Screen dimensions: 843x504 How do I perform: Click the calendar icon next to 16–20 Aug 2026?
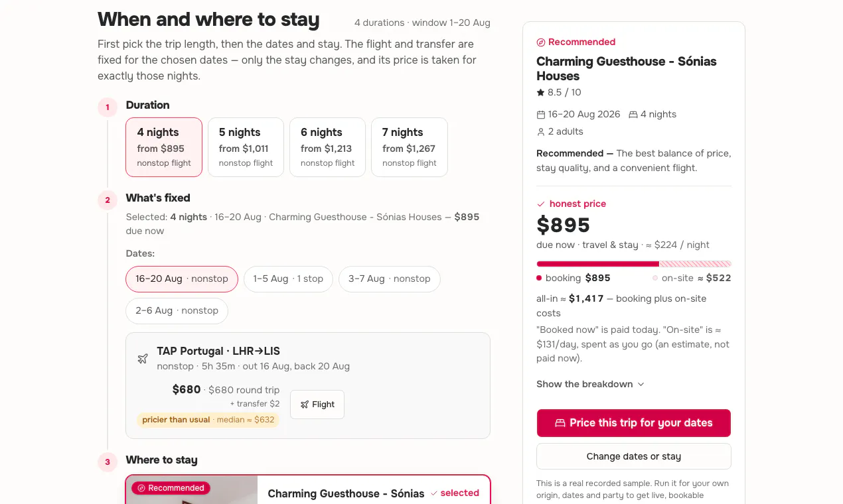[x=541, y=114]
